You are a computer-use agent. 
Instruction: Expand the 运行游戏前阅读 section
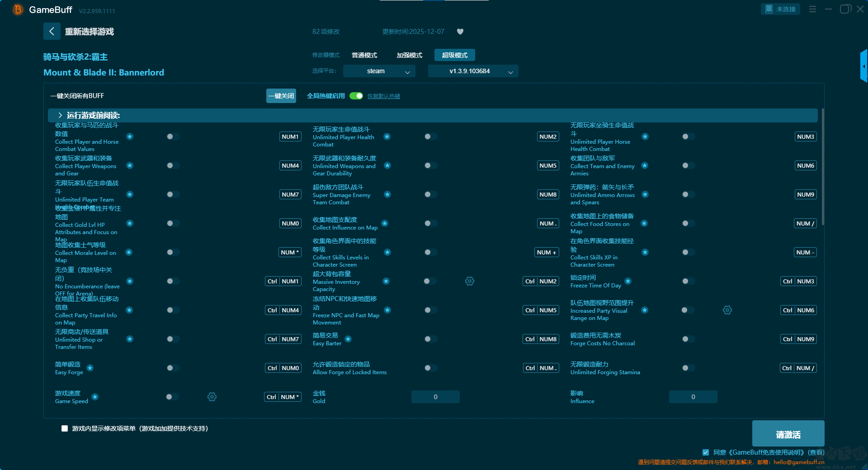[60, 115]
